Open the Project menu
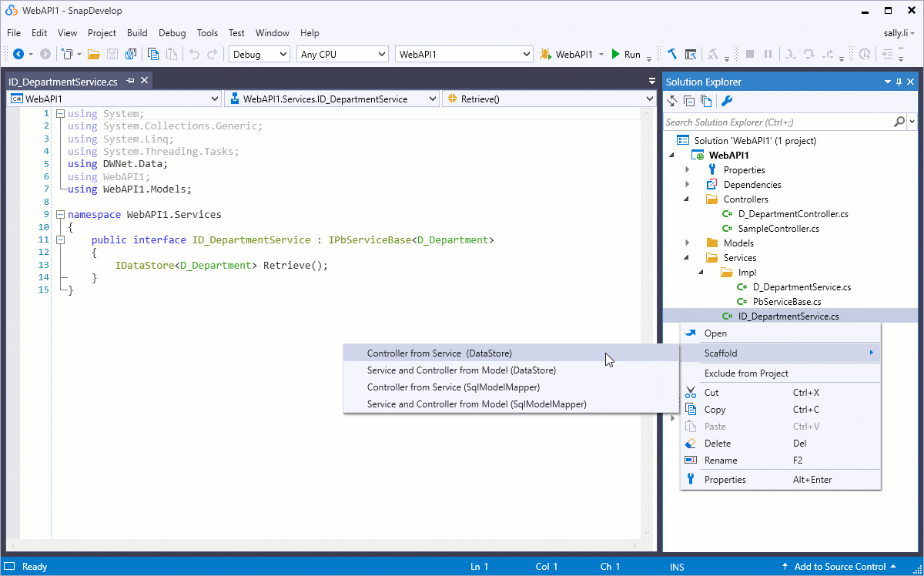Screen dimensions: 924x576 coord(102,33)
